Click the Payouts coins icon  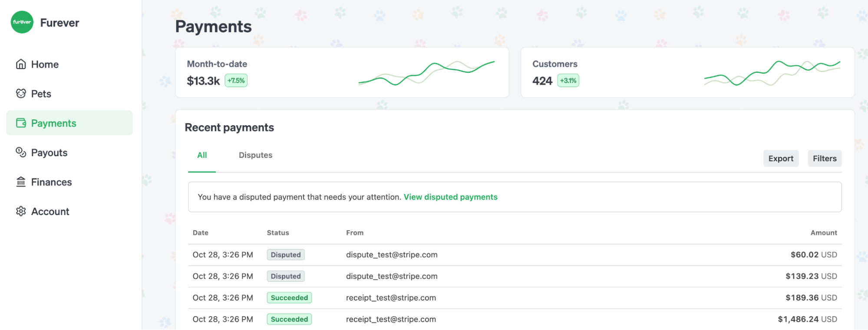pos(21,152)
